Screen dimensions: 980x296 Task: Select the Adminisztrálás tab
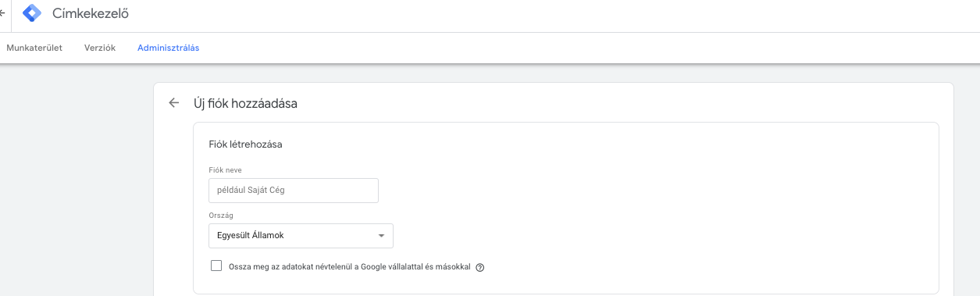[168, 48]
